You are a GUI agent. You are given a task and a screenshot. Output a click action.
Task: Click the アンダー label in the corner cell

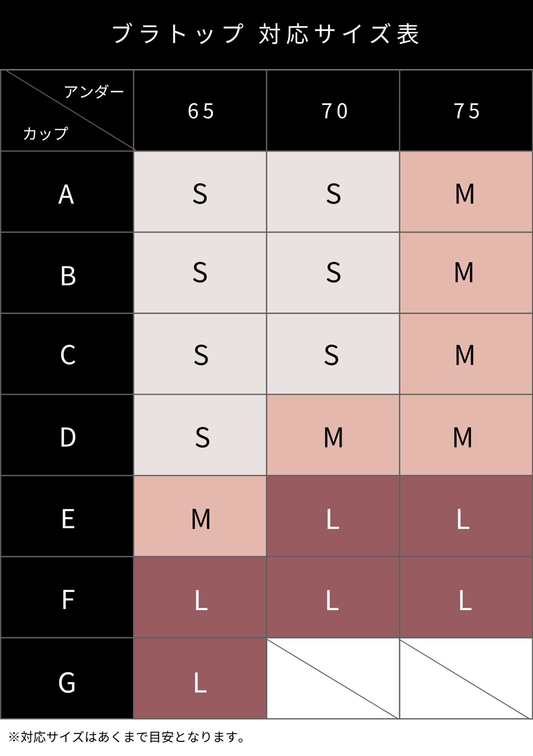(x=94, y=92)
